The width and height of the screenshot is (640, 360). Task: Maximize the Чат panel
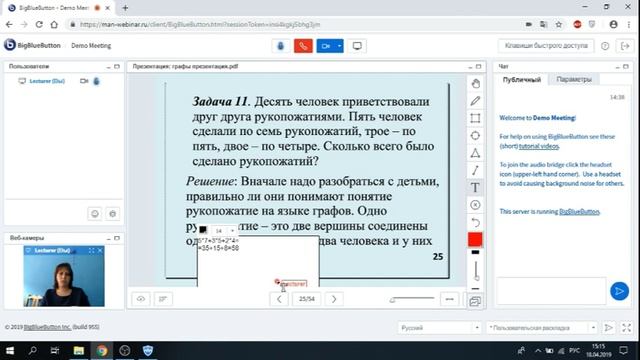[626, 67]
